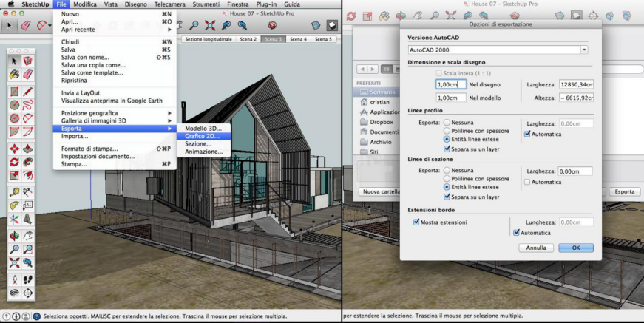Expand the Posizione geografica submenu

[x=115, y=113]
